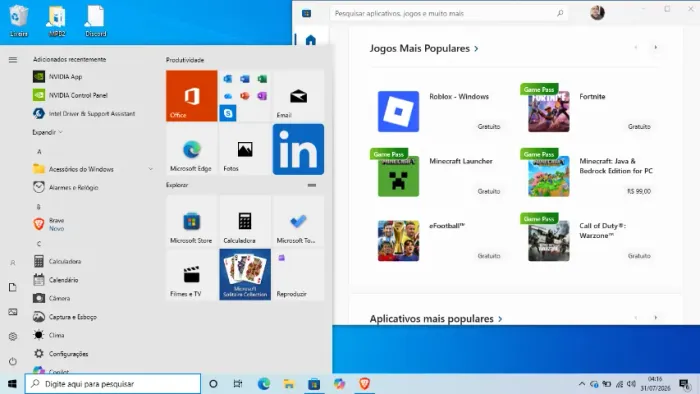Click the Windows Start button

[12, 384]
